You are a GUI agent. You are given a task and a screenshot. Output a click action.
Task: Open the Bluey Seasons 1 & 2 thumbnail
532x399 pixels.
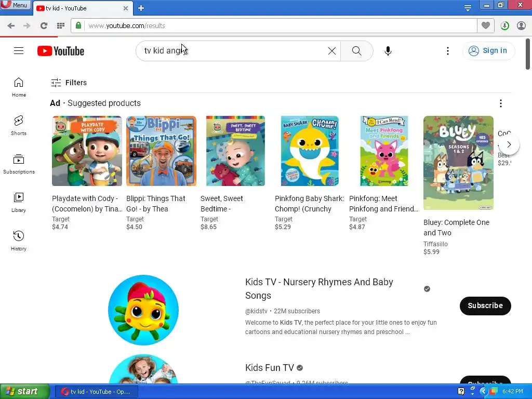[458, 163]
